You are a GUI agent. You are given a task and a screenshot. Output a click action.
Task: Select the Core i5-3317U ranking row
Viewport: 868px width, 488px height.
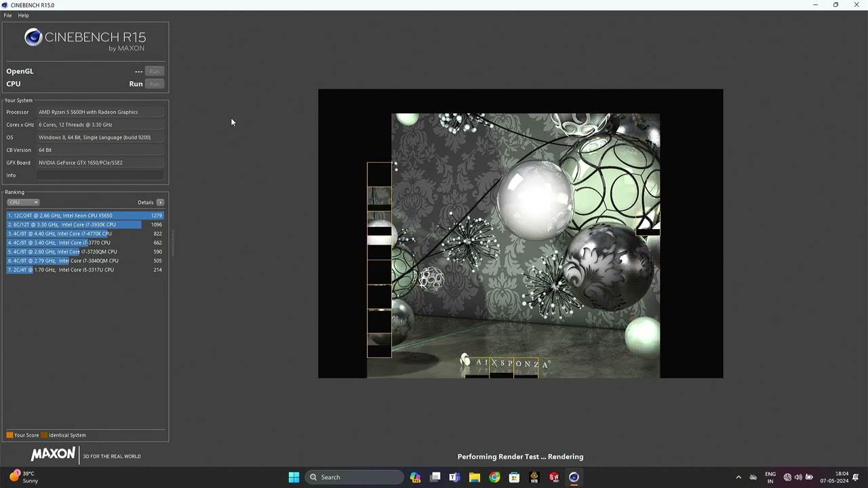point(85,270)
